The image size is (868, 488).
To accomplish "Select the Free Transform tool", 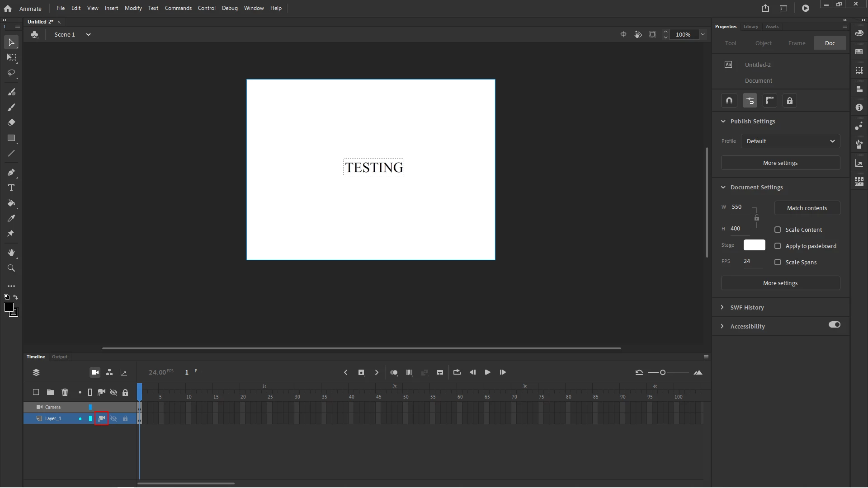I will pos(11,57).
